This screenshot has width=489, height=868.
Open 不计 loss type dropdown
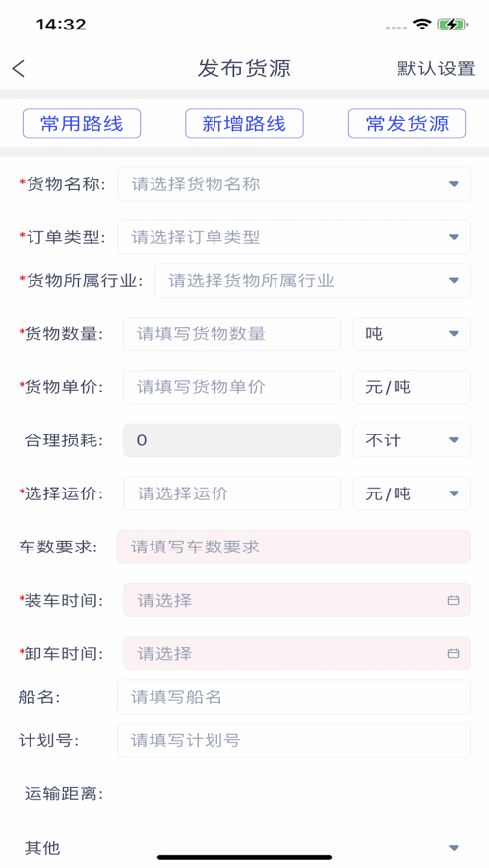pos(412,440)
